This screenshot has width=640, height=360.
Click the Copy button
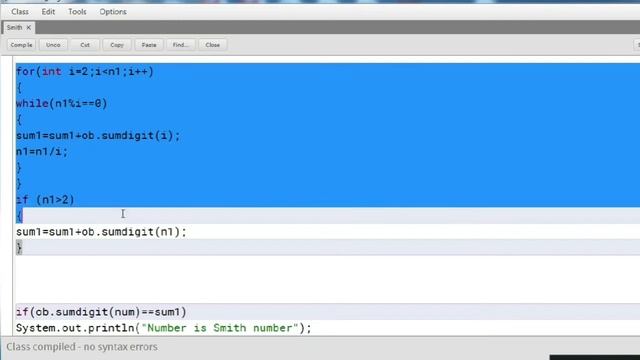117,45
